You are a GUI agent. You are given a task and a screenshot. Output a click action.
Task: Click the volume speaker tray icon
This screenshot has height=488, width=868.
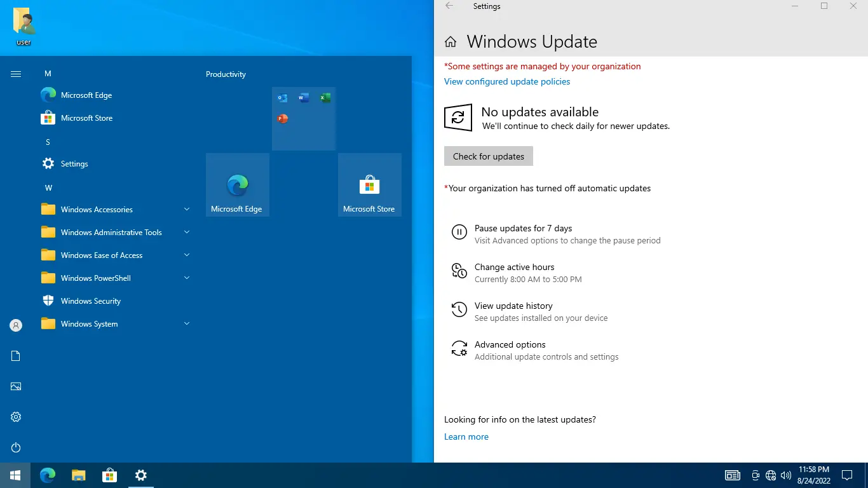786,475
